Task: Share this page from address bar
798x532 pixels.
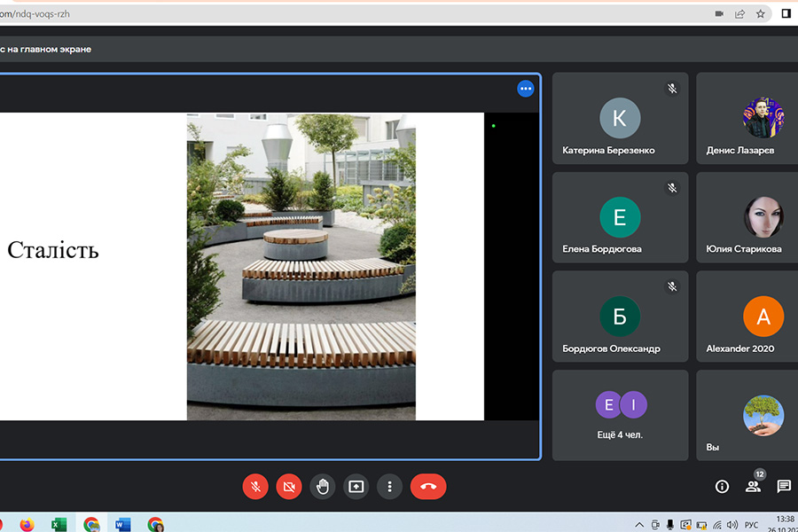Action: pyautogui.click(x=739, y=14)
